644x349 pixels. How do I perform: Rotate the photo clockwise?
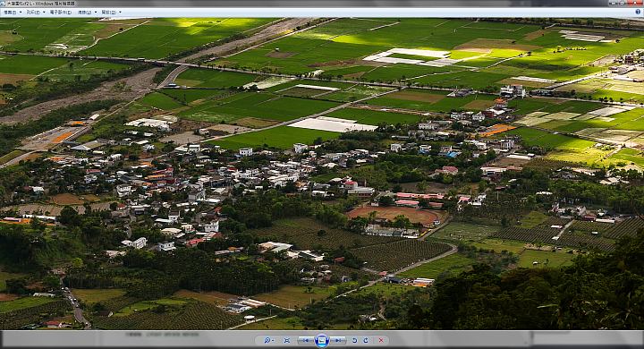tap(366, 340)
